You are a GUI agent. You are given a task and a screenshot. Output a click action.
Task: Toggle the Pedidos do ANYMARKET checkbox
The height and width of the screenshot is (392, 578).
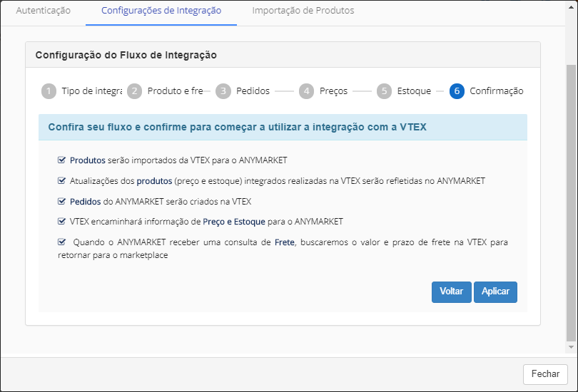click(x=62, y=202)
